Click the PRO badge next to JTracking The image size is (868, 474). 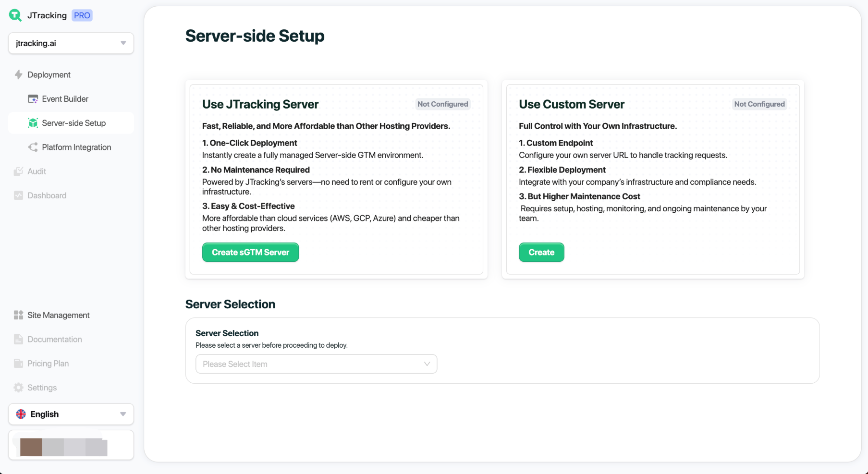tap(82, 15)
